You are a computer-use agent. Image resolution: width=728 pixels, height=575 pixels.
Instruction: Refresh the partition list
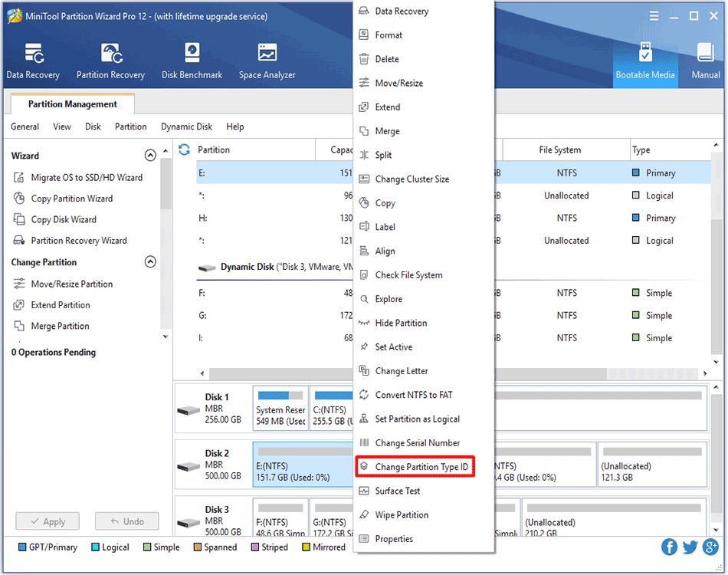coord(183,149)
